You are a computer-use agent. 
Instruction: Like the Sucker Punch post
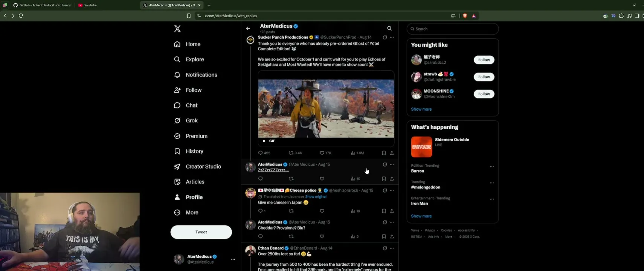pyautogui.click(x=322, y=153)
